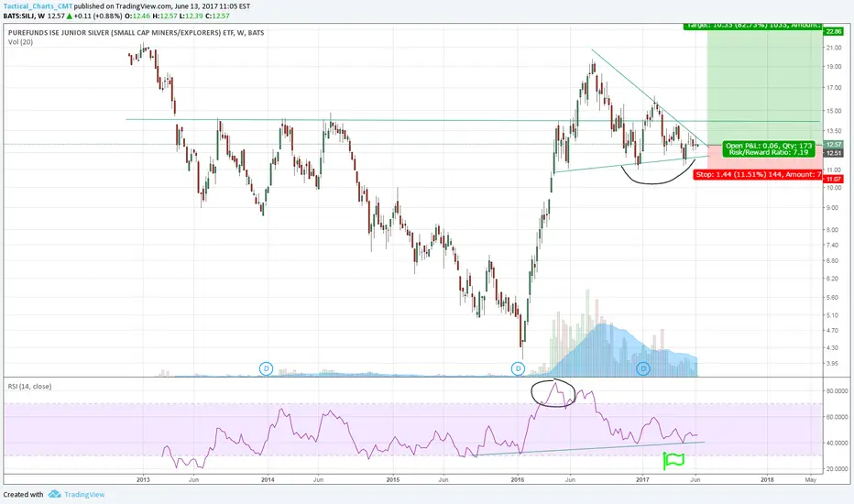Click the dividend D marker near 2014
854x504 pixels.
click(x=266, y=369)
